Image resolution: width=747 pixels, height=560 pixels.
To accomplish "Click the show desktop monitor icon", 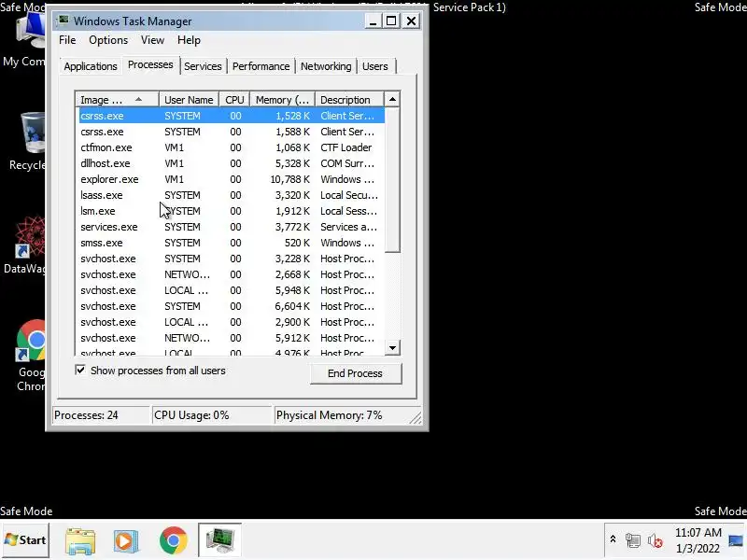I will 736,540.
